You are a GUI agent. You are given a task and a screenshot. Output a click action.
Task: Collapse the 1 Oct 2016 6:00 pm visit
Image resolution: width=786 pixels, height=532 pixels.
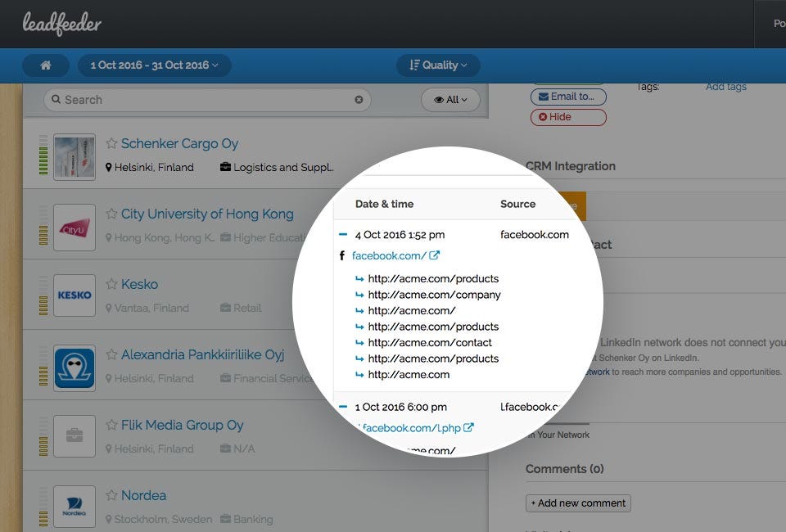click(x=343, y=406)
